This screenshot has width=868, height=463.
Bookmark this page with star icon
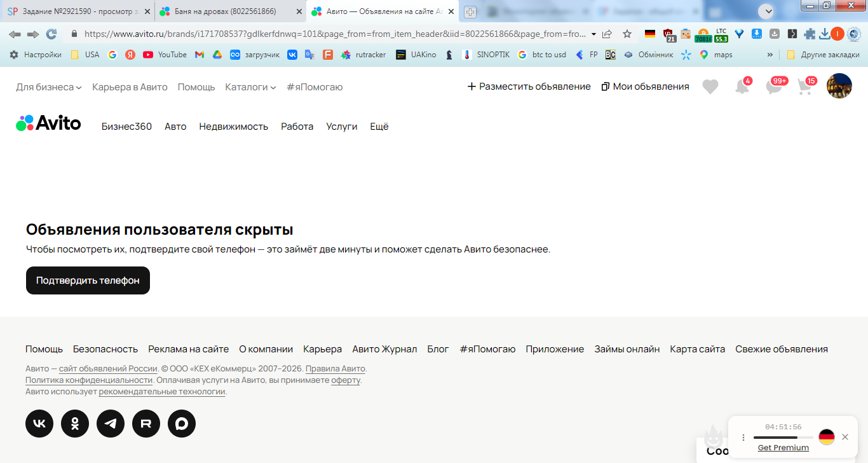(x=627, y=34)
